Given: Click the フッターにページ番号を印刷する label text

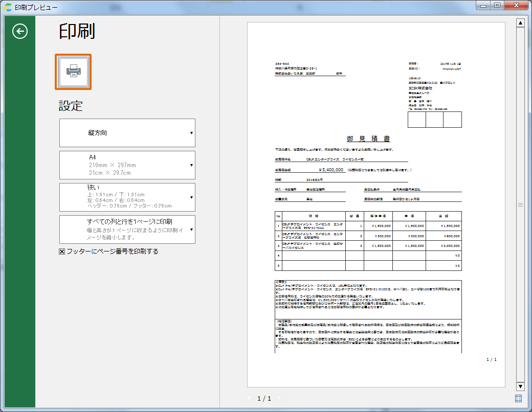Looking at the screenshot, I should point(113,251).
